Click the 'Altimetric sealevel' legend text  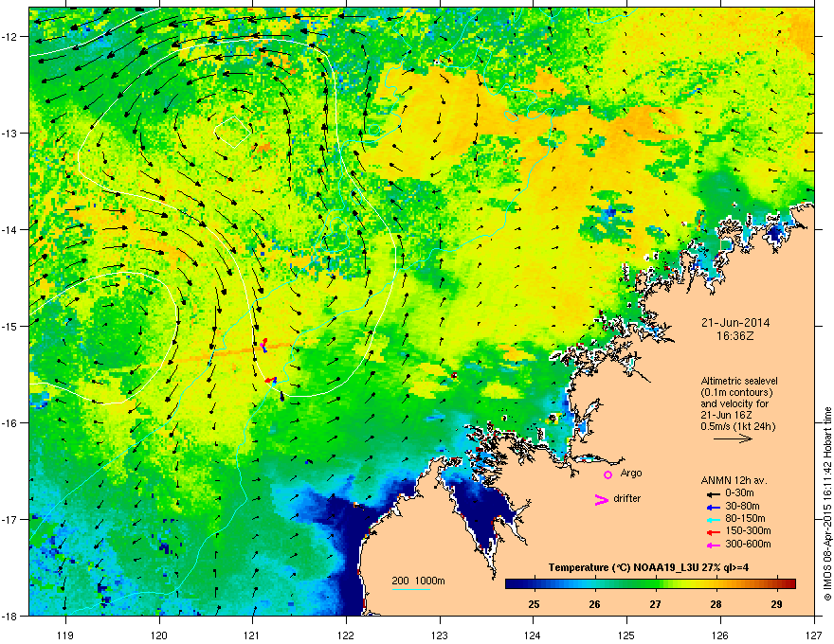tap(739, 381)
